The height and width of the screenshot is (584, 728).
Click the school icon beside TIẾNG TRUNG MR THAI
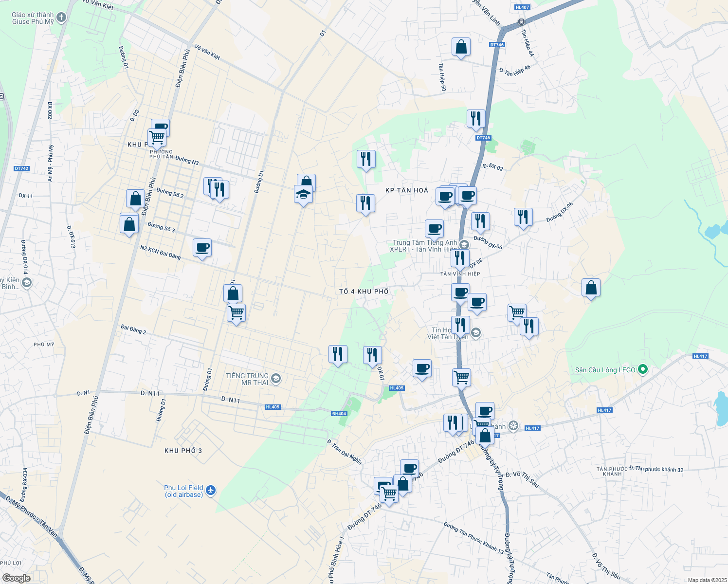point(275,379)
